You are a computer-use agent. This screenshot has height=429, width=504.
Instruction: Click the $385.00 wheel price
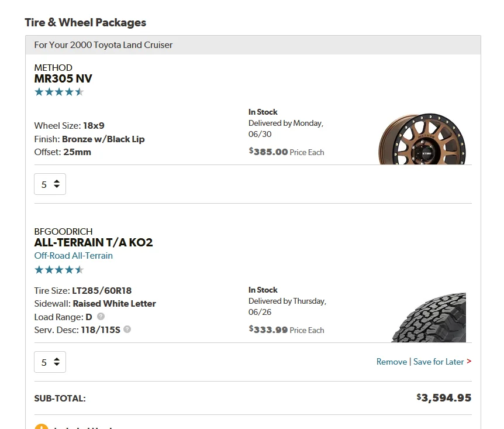(269, 152)
